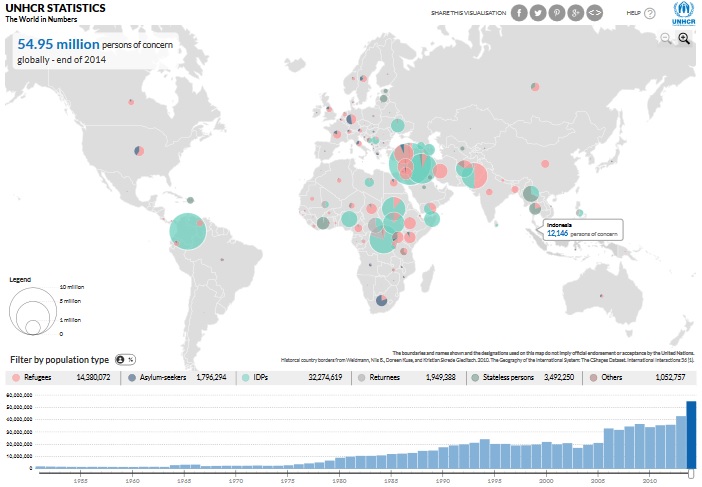The image size is (702, 487).
Task: Click the large Colombia bubble on map
Action: pyautogui.click(x=187, y=231)
